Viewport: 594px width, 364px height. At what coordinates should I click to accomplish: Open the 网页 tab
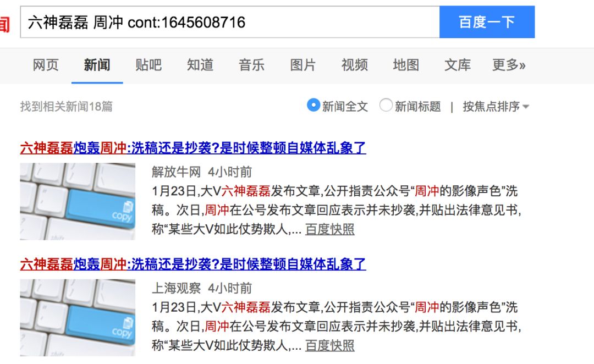click(x=46, y=65)
